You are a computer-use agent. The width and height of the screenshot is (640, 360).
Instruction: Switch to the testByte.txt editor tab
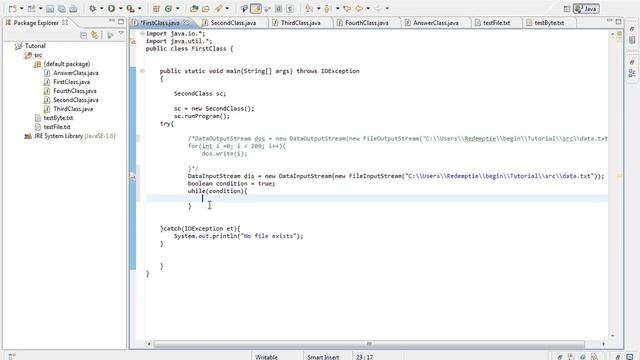(x=549, y=23)
